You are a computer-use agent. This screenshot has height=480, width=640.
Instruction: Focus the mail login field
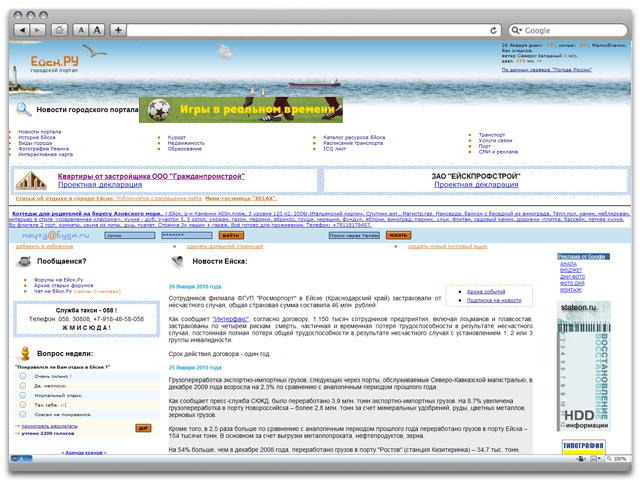[130, 236]
